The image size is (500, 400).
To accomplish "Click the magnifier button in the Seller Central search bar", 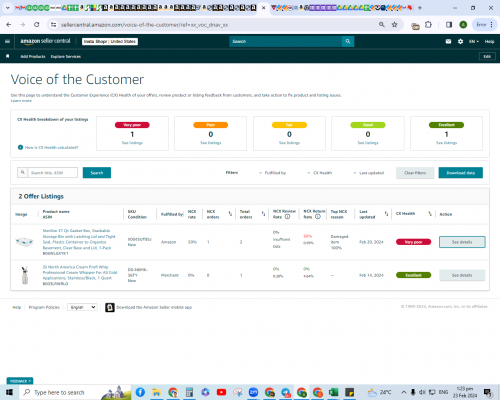I will coord(348,41).
